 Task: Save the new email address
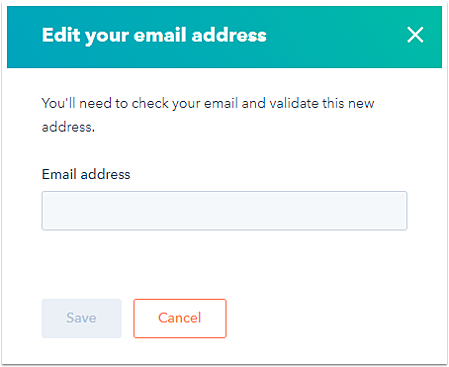[82, 318]
